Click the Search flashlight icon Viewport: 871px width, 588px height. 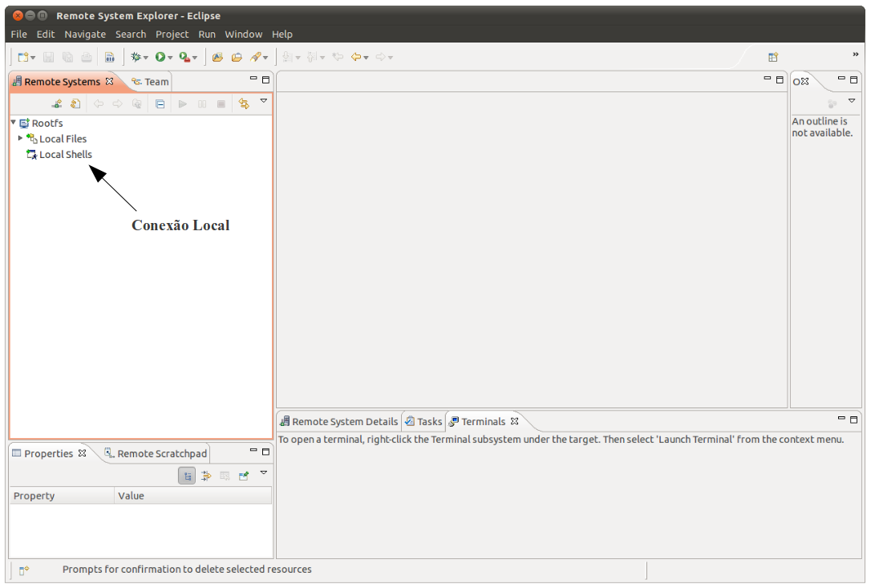[x=256, y=57]
